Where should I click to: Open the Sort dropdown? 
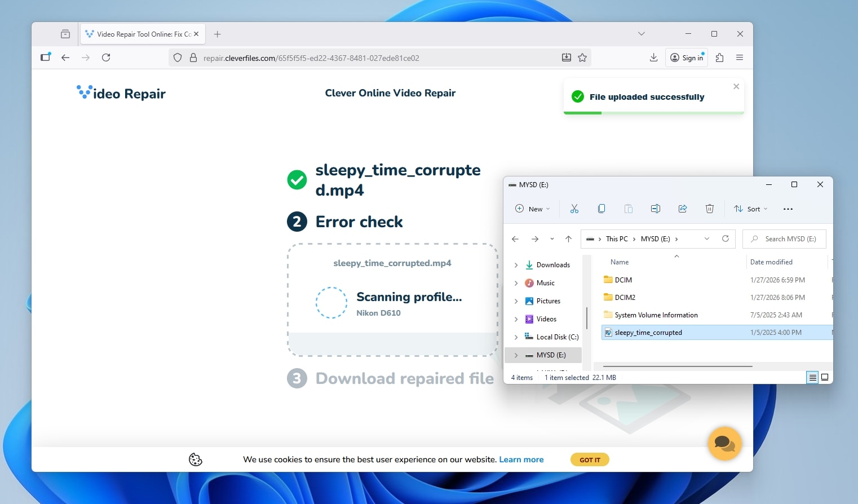click(750, 209)
